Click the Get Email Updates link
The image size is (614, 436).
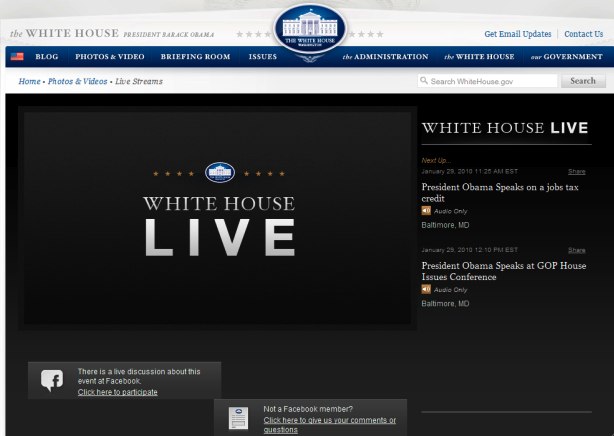[518, 34]
